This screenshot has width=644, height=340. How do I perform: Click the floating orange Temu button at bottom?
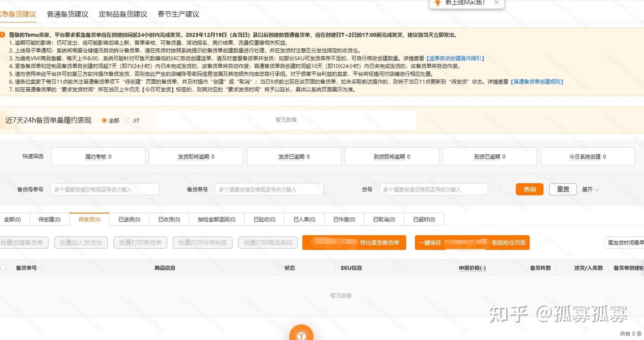click(301, 333)
